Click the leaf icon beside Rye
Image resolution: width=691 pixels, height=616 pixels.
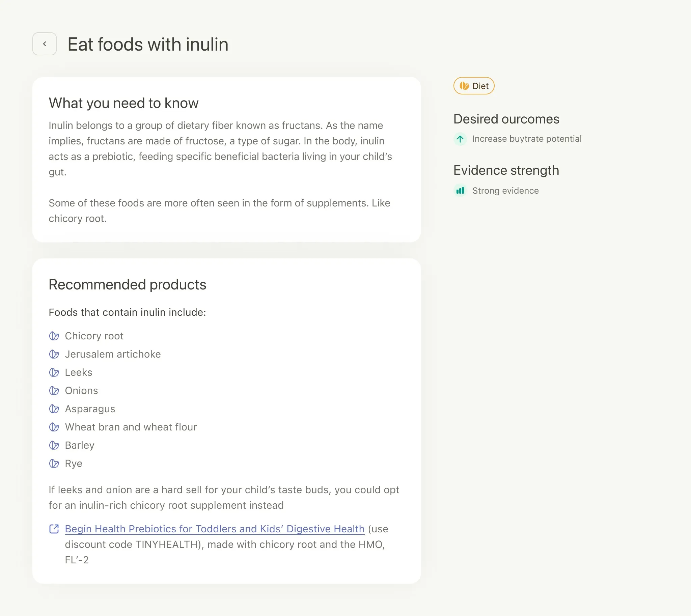(54, 464)
